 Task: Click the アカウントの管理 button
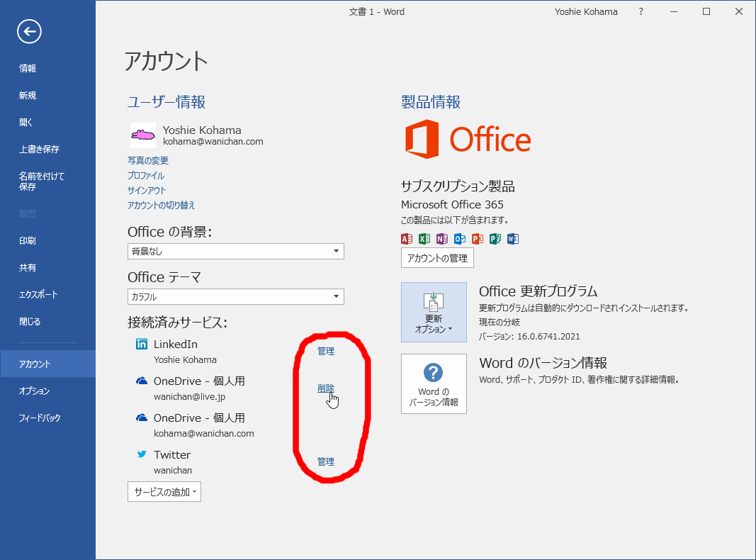[437, 258]
